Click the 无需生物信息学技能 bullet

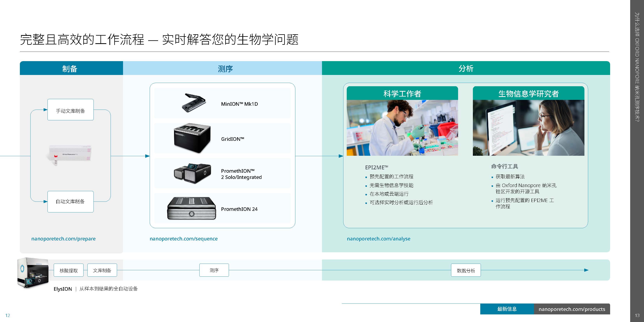(x=392, y=185)
